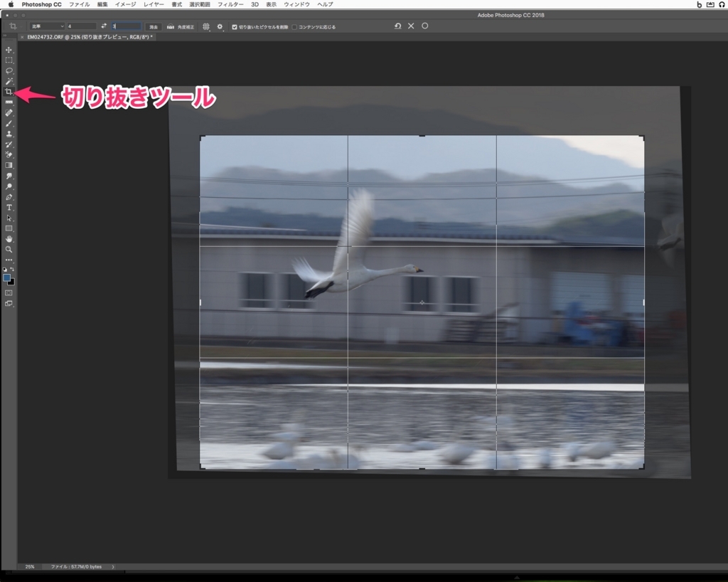Select the Zoom tool
This screenshot has width=728, height=582.
click(x=9, y=250)
